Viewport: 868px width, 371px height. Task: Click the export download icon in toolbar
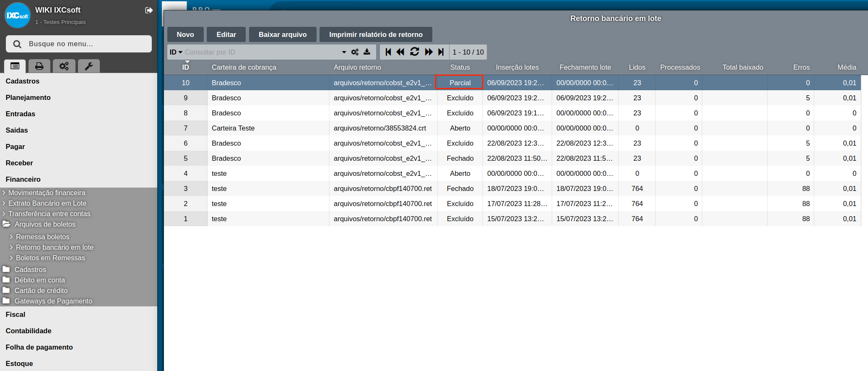(x=367, y=52)
